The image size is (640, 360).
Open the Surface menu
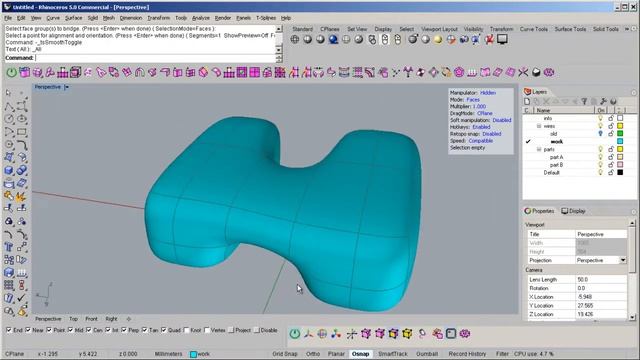tap(73, 18)
